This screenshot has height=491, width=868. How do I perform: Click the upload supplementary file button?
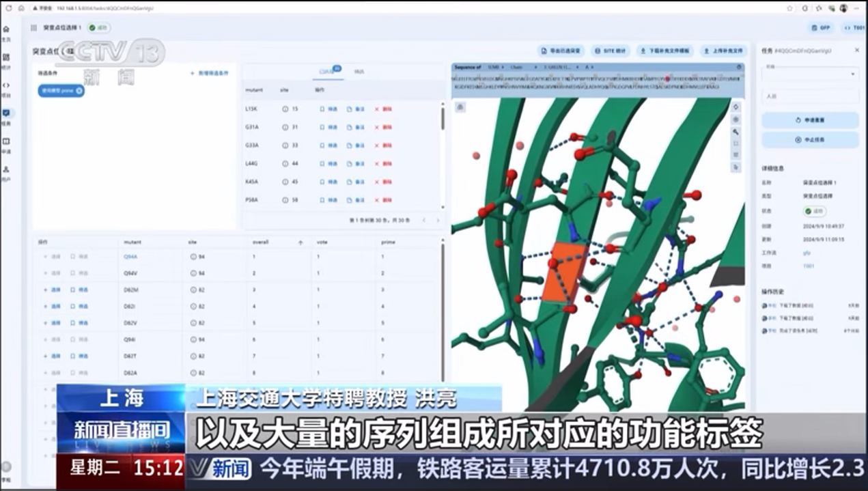[723, 51]
